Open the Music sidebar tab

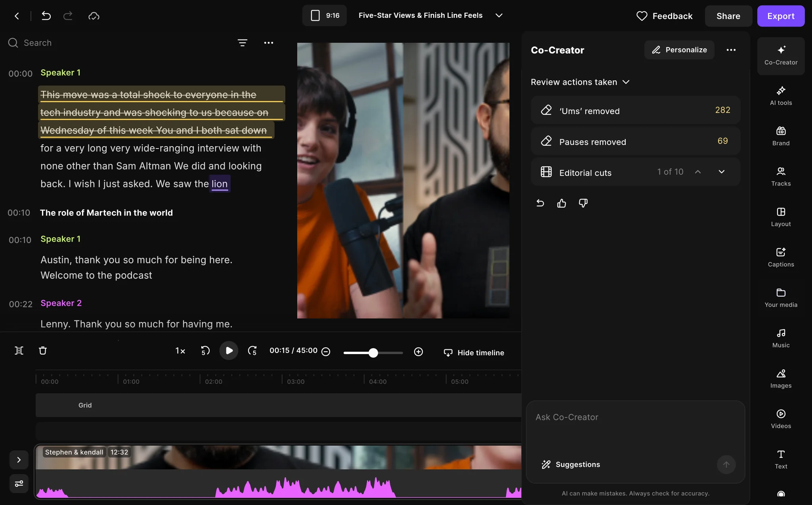click(781, 339)
